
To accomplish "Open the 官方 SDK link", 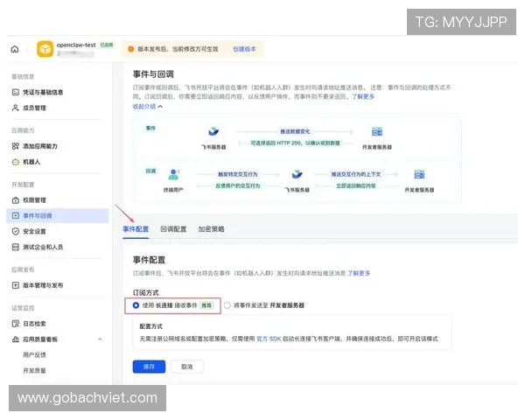I will 269,339.
